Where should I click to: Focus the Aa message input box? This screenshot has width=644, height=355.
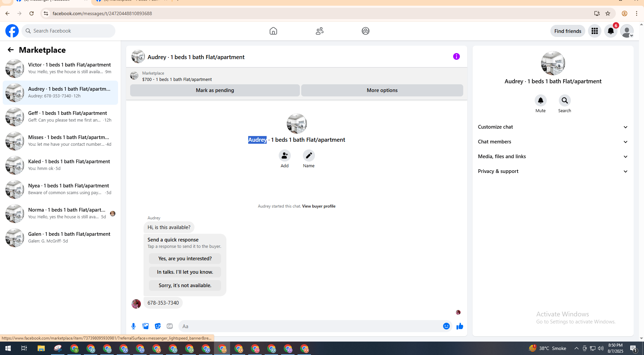point(310,326)
